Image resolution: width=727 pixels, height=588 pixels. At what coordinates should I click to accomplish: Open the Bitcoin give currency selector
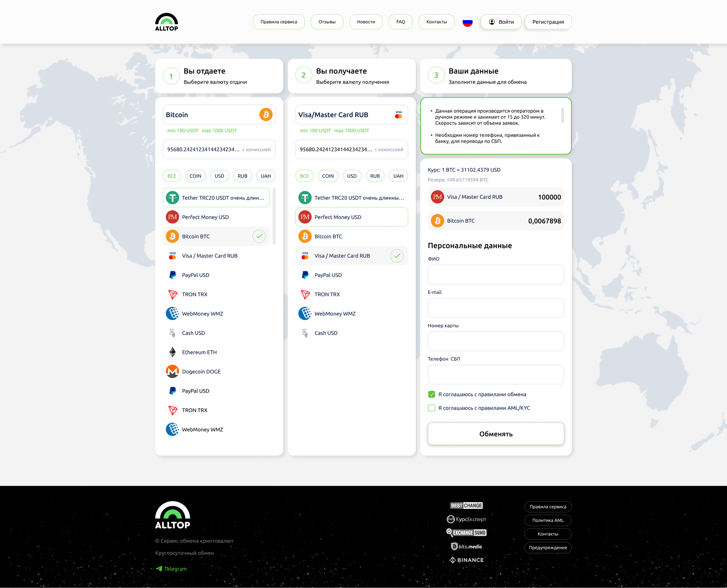coord(219,115)
